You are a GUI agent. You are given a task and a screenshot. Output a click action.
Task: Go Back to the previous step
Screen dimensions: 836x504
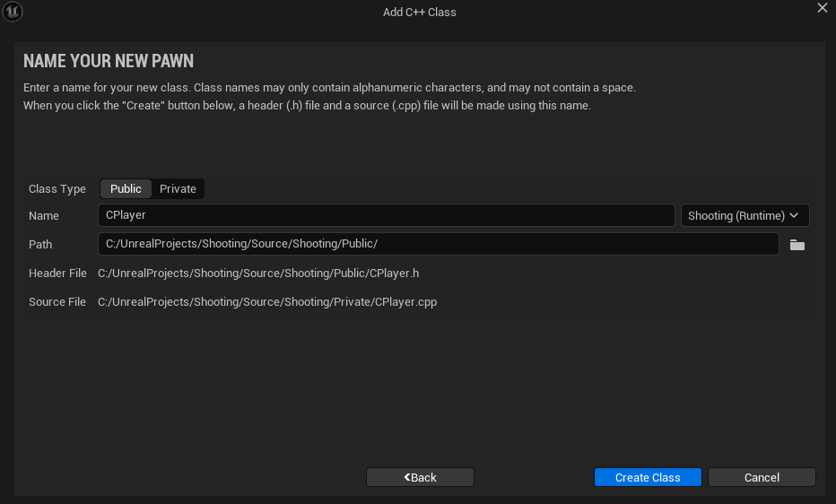(x=420, y=477)
